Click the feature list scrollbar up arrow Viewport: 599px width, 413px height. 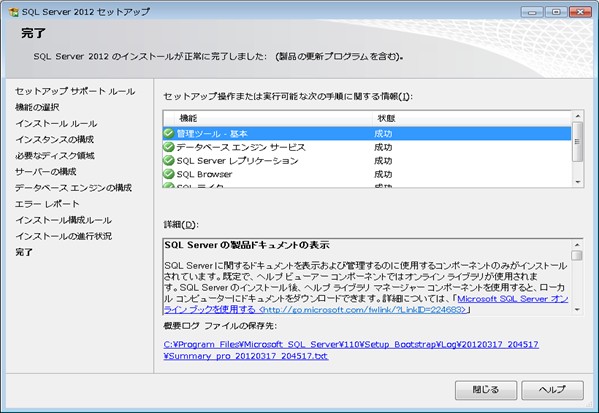point(578,116)
